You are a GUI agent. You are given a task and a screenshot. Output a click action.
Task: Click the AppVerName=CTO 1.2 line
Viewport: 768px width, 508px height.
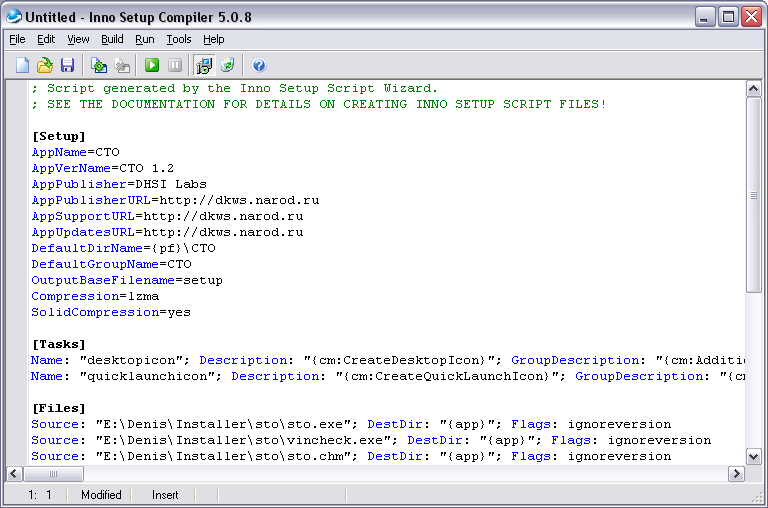pyautogui.click(x=103, y=168)
